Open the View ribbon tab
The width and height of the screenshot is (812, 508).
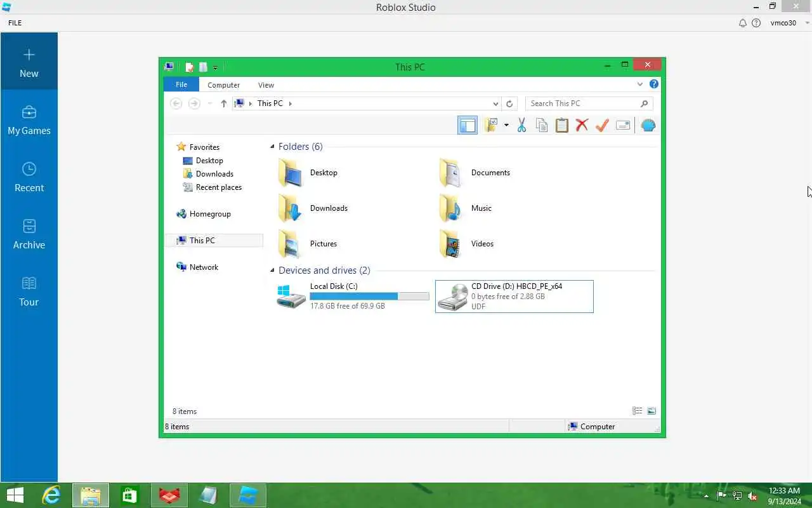coord(266,84)
